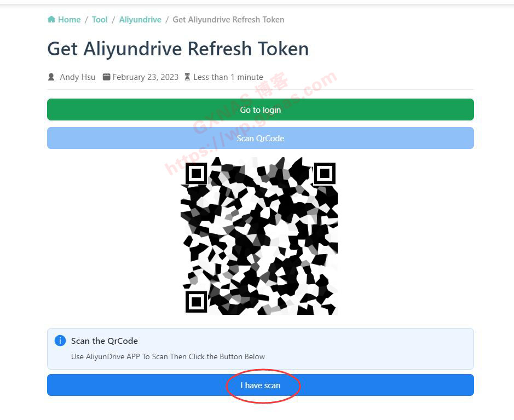Click the hourglass reading time icon
The image size is (514, 420).
point(187,77)
